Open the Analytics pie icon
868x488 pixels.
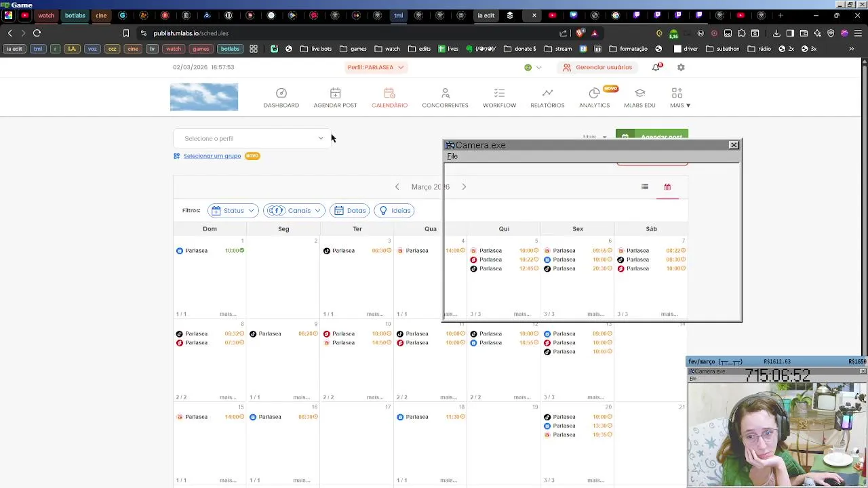[594, 93]
